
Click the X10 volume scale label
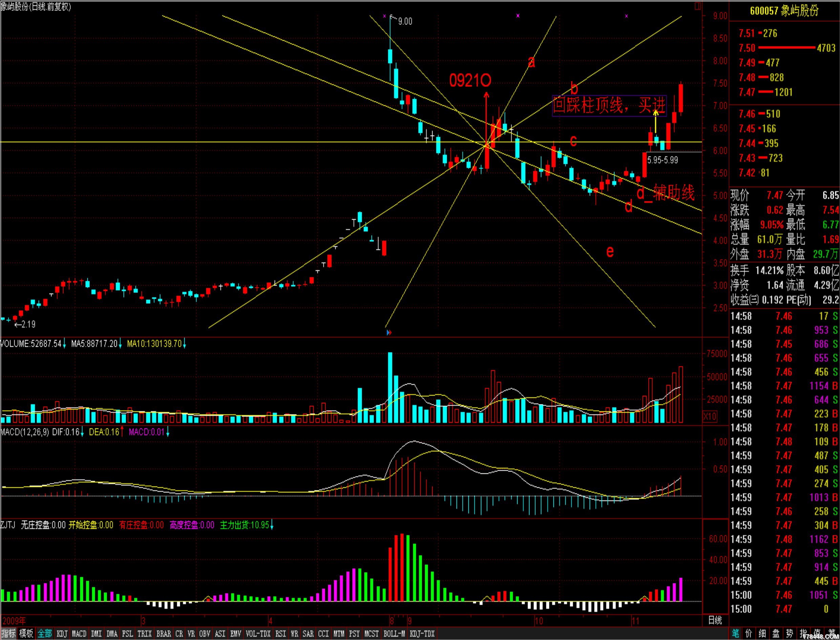(710, 417)
